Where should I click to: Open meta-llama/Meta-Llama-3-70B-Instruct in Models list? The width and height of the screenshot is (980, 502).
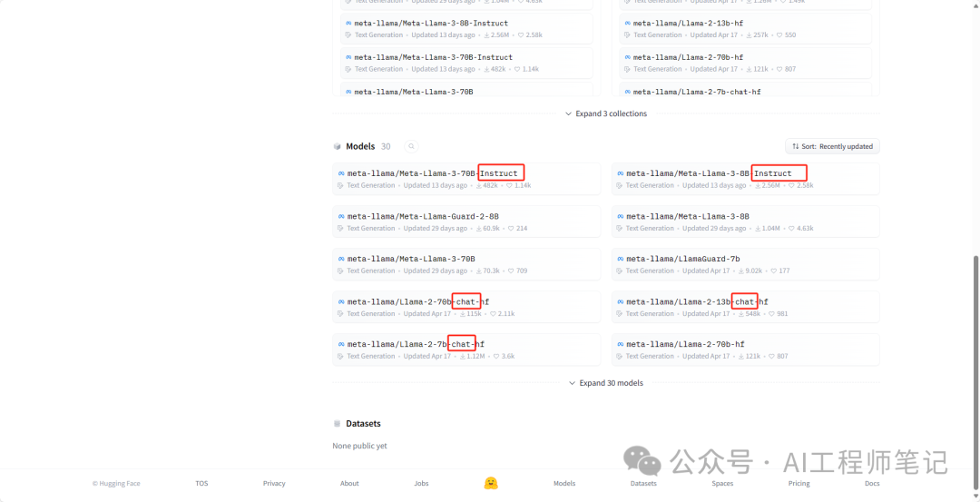pyautogui.click(x=466, y=178)
